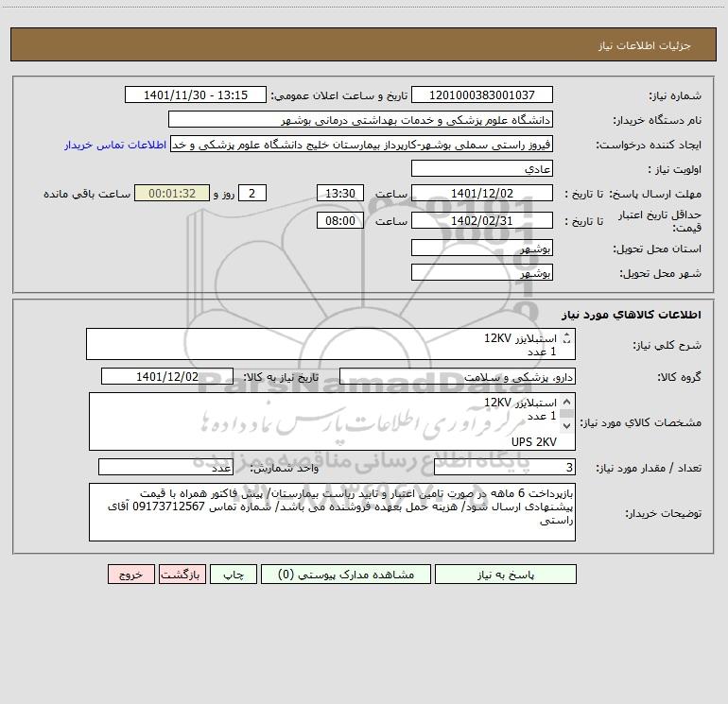Click the خروج exit button

click(130, 574)
